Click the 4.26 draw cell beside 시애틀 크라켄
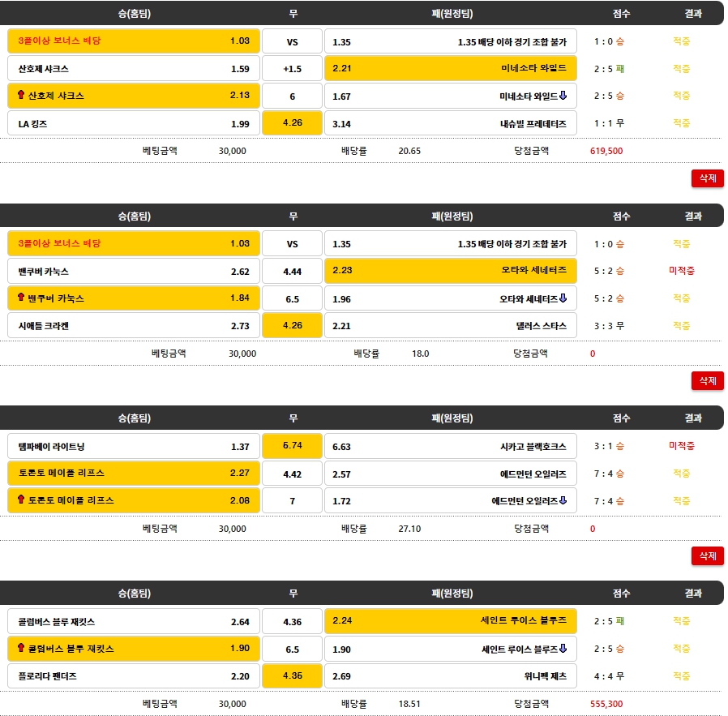The width and height of the screenshot is (728, 716). pyautogui.click(x=292, y=325)
